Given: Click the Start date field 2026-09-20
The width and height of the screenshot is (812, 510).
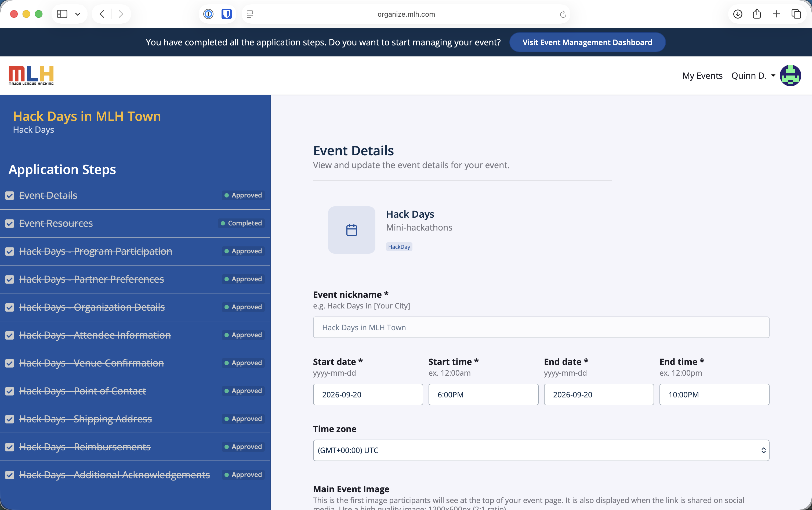Looking at the screenshot, I should (368, 394).
